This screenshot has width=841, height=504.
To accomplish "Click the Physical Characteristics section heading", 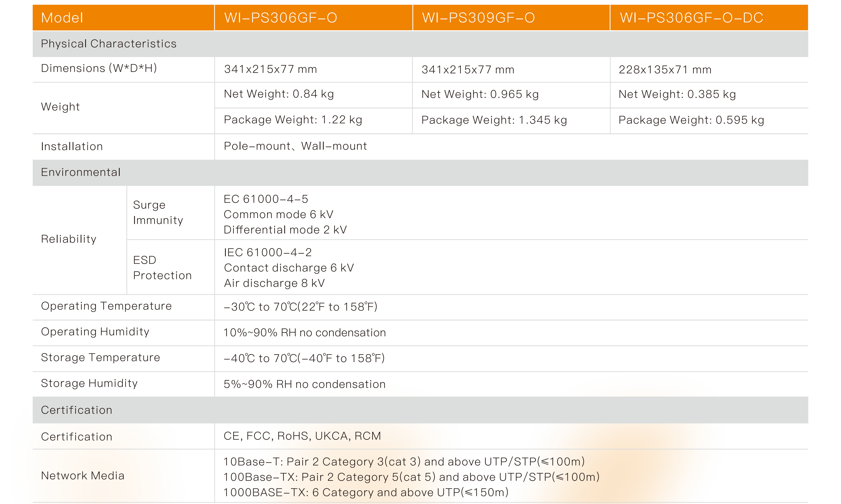I will [x=108, y=44].
